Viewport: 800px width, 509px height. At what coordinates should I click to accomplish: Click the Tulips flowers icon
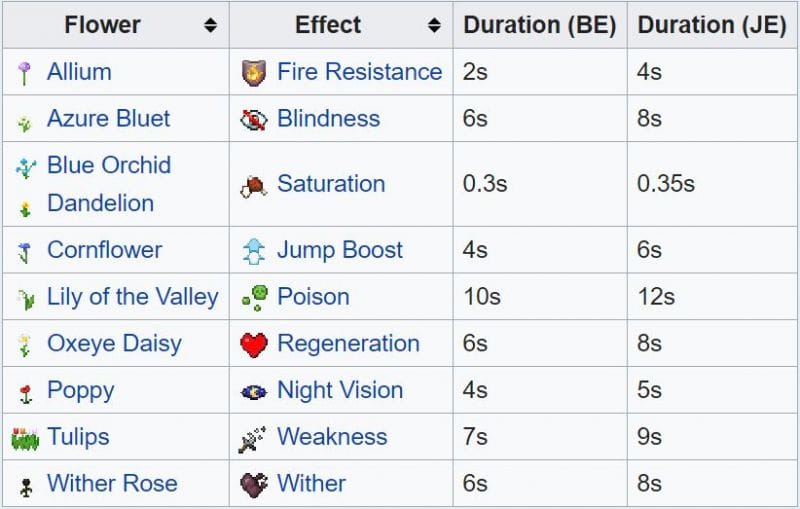[x=25, y=439]
